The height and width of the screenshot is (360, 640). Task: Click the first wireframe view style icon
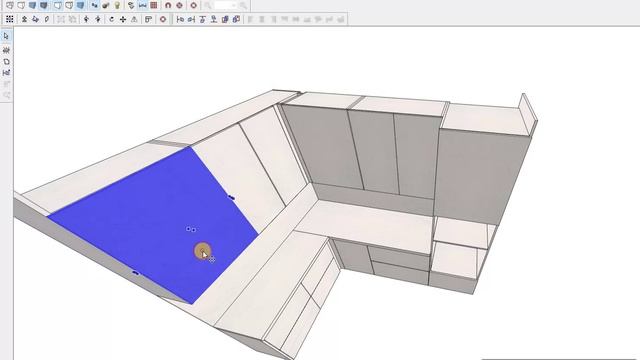pyautogui.click(x=10, y=5)
